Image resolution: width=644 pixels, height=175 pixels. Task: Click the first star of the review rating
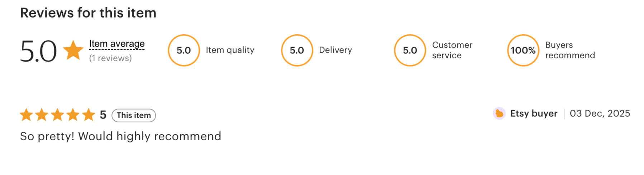click(x=26, y=115)
